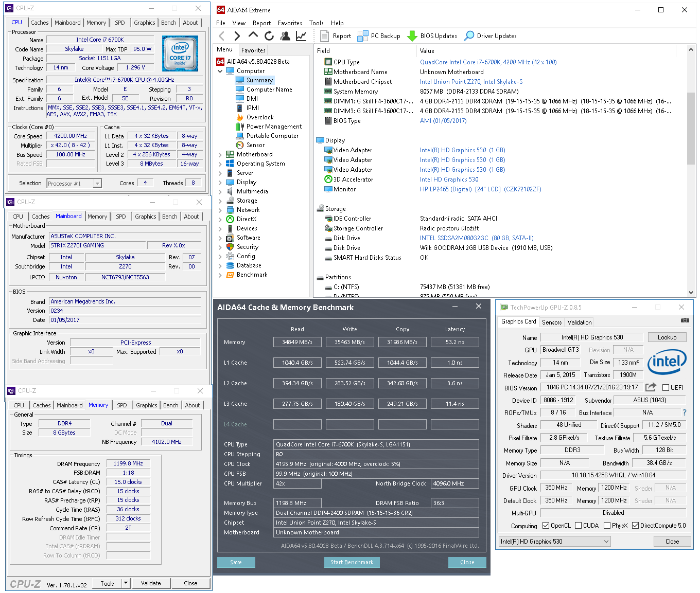
Task: Click the HP LP2465 monitor link
Action: 480,189
